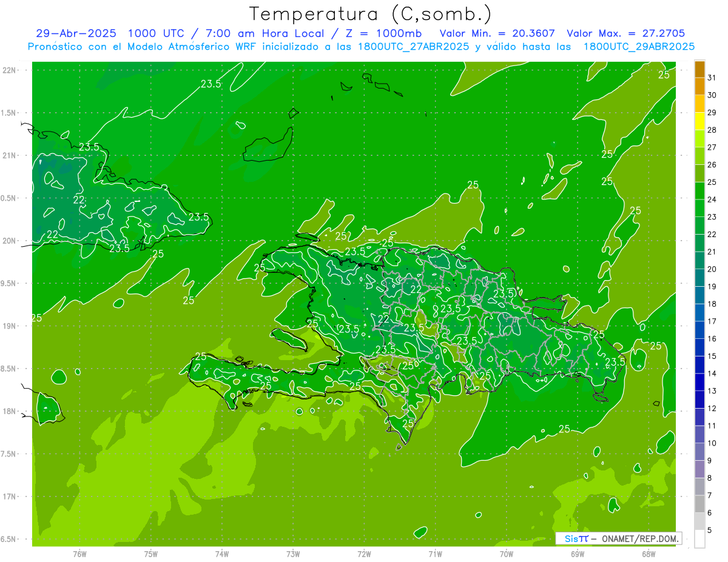Click the colorbar swatch between 12 and 13
The height and width of the screenshot is (562, 728).
[x=699, y=400]
